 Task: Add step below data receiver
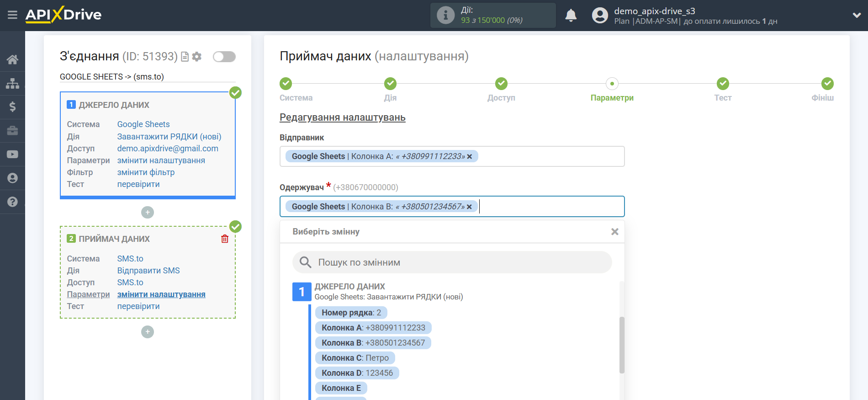[x=148, y=332]
